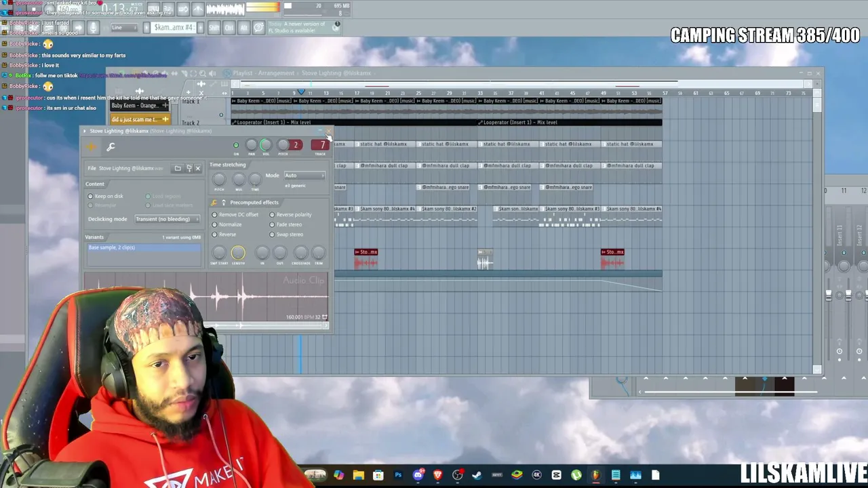868x488 pixels.
Task: Open File Explorer from the taskbar
Action: (x=358, y=475)
